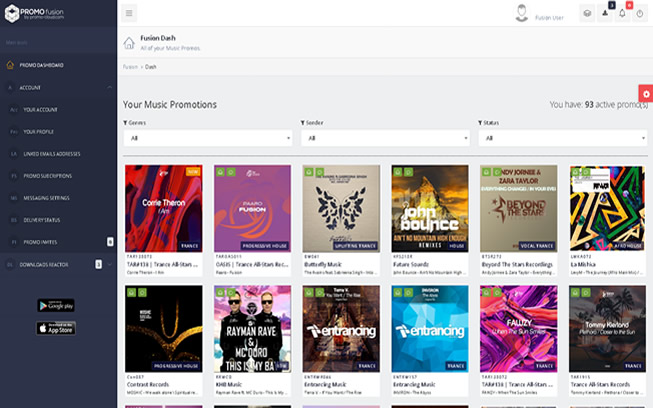Open the downloads icon with dark badge
The height and width of the screenshot is (408, 653).
tap(605, 13)
